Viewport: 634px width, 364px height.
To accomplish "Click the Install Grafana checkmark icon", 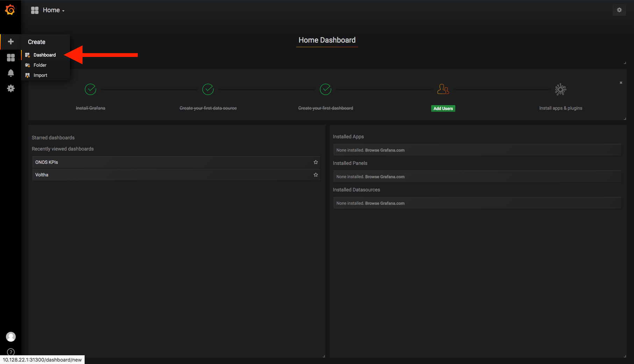I will point(91,89).
